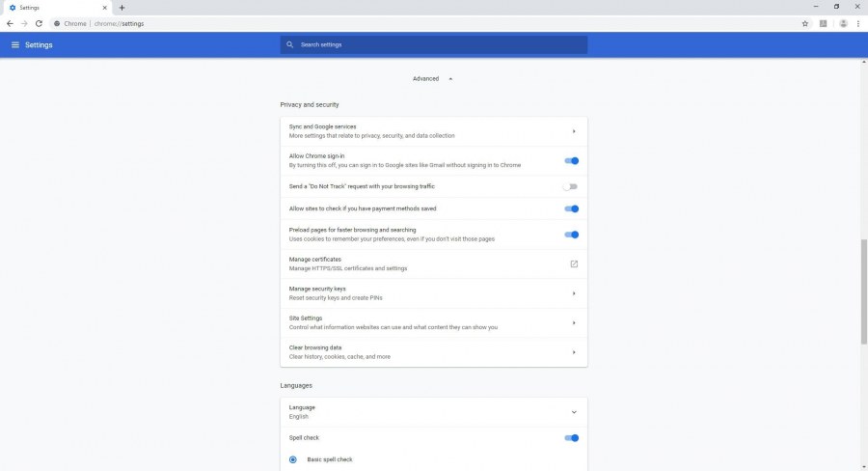Click the browser back arrow
Viewport: 868px width, 471px height.
(10, 23)
